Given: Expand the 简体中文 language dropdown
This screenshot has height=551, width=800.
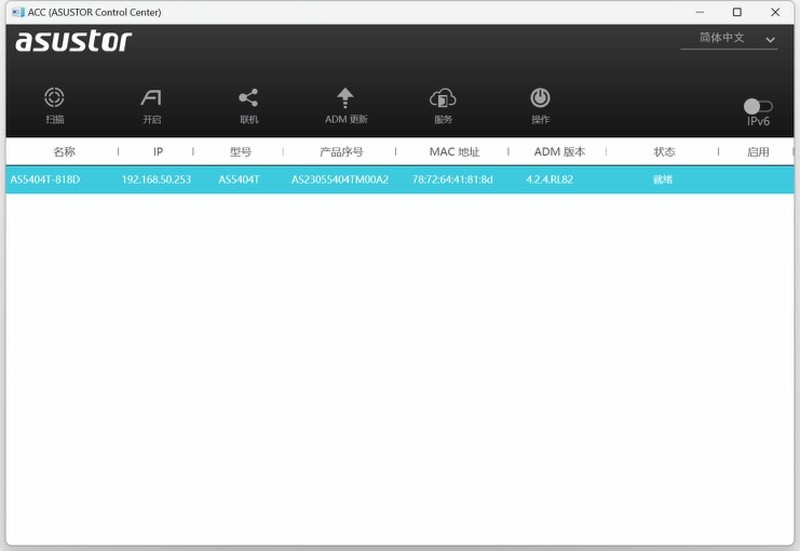Looking at the screenshot, I should click(x=729, y=38).
